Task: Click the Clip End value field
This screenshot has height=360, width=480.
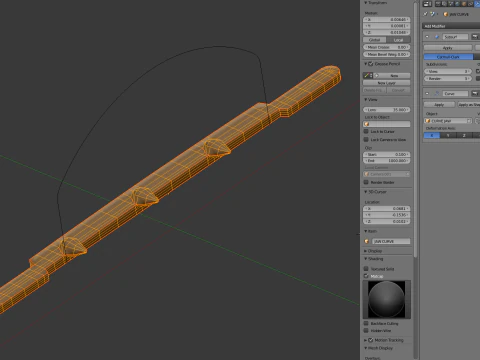Action: 387,161
